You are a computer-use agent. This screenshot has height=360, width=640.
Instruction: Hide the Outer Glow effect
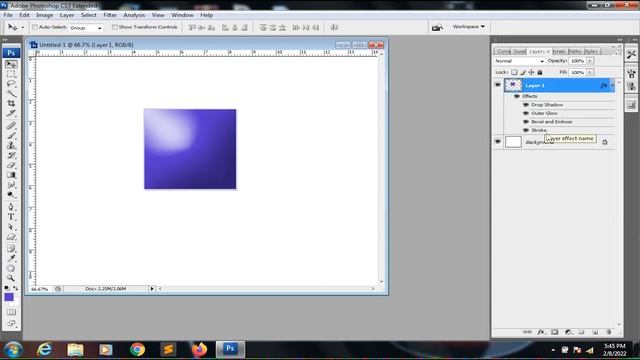pos(526,113)
